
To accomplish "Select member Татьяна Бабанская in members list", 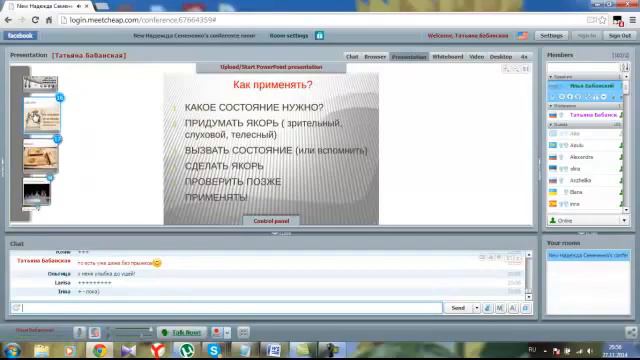I will [585, 115].
